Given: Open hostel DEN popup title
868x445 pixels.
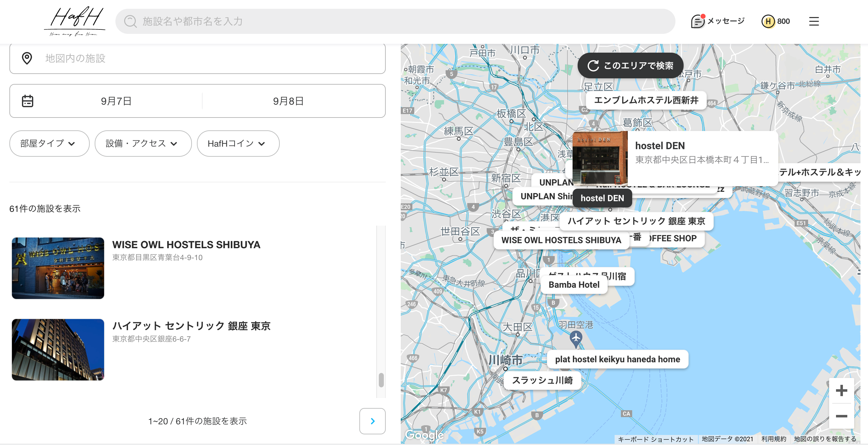Looking at the screenshot, I should tap(660, 146).
